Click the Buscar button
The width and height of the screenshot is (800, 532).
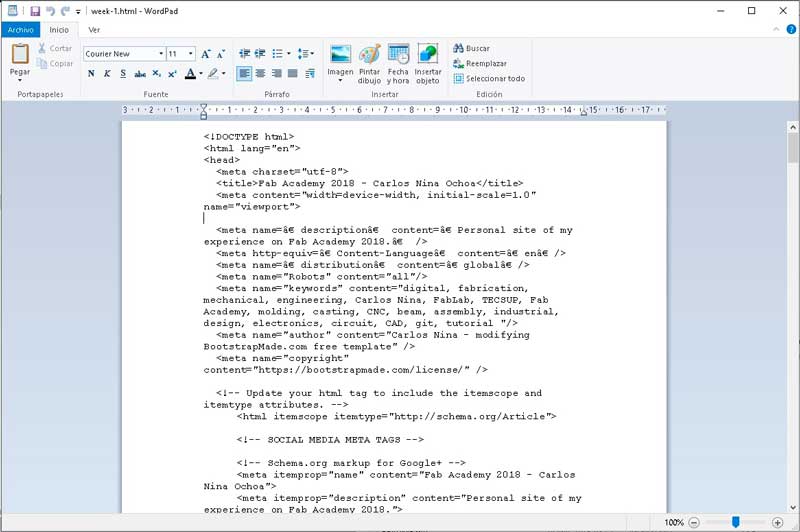471,48
